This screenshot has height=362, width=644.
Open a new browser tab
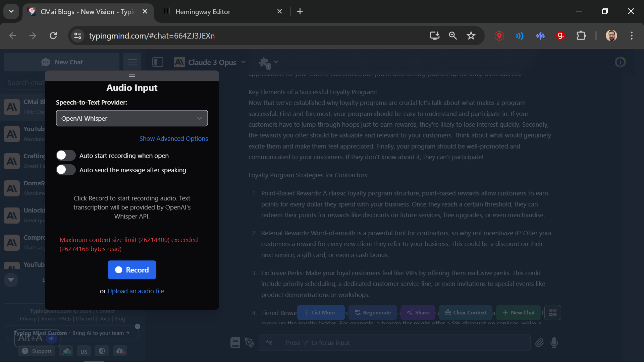[300, 11]
